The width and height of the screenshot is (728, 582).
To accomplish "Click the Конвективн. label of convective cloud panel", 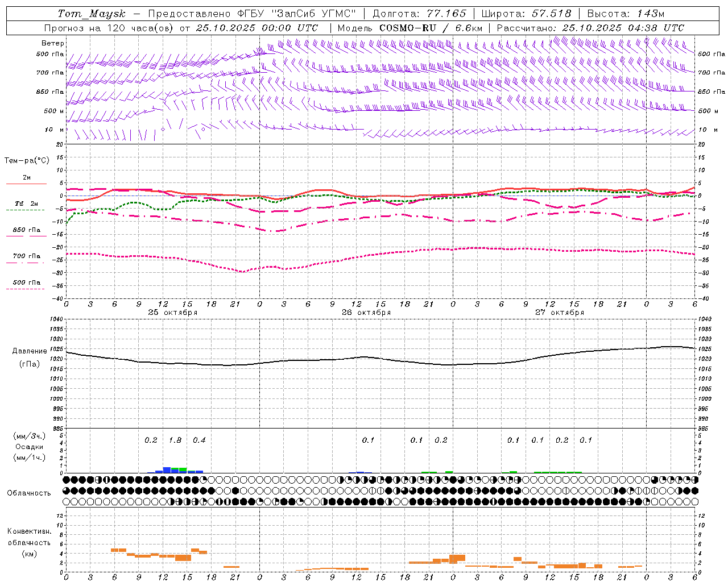I will point(30,531).
